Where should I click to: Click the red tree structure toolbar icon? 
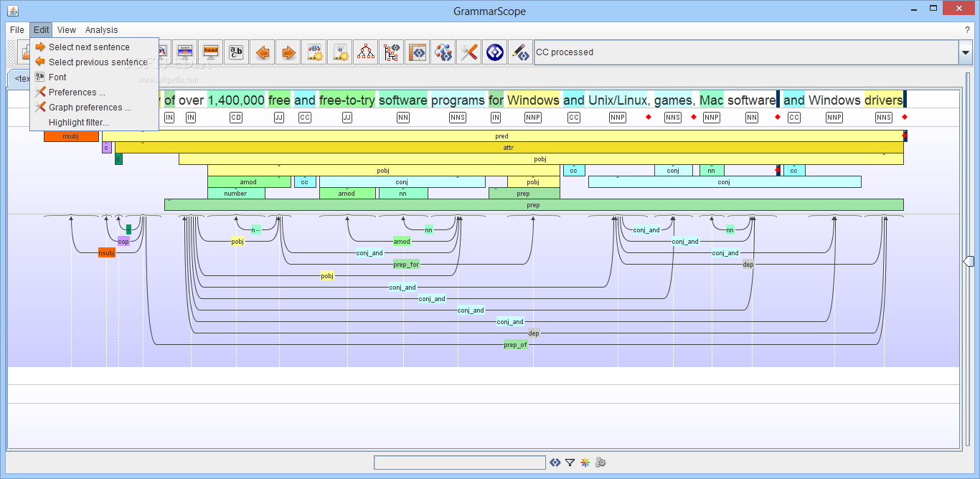point(366,52)
